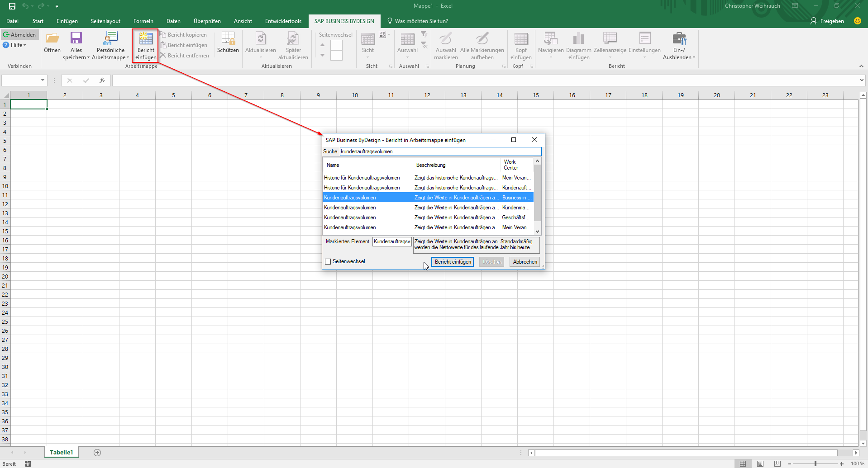This screenshot has height=468, width=868.
Task: Click the Suche field in the dialog
Action: [440, 151]
